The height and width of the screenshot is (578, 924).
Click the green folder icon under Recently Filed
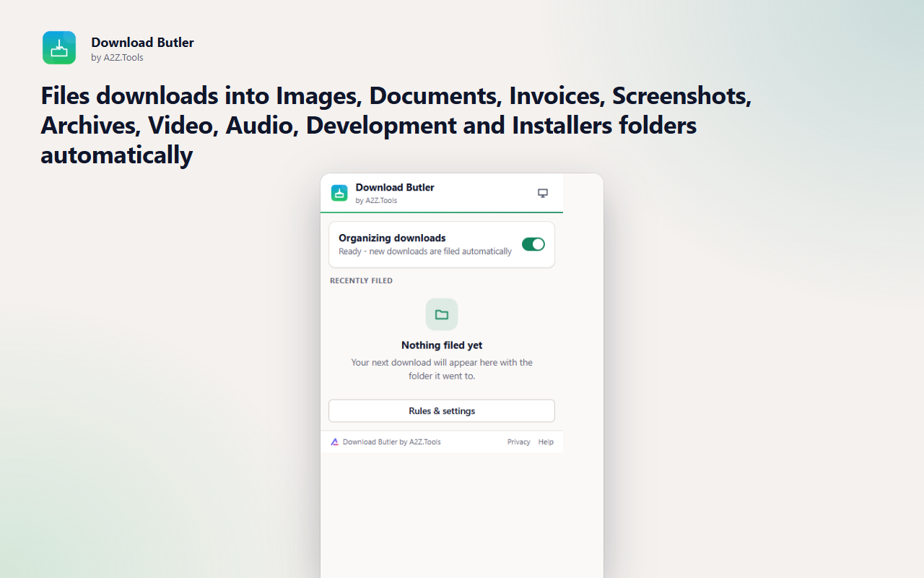[x=442, y=314]
